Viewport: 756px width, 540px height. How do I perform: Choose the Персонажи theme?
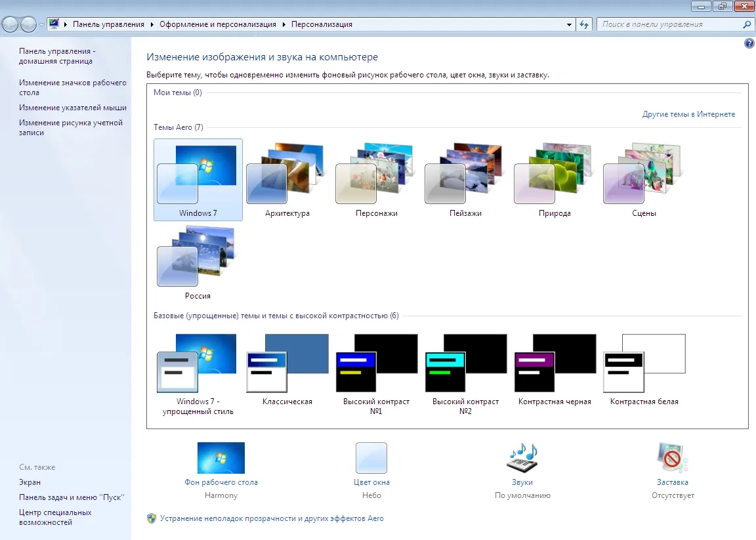pos(376,180)
